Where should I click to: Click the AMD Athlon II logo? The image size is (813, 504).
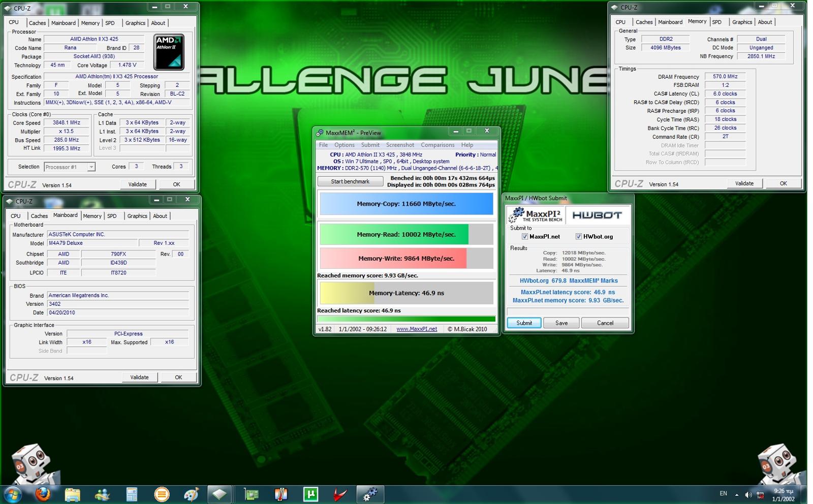coord(169,52)
